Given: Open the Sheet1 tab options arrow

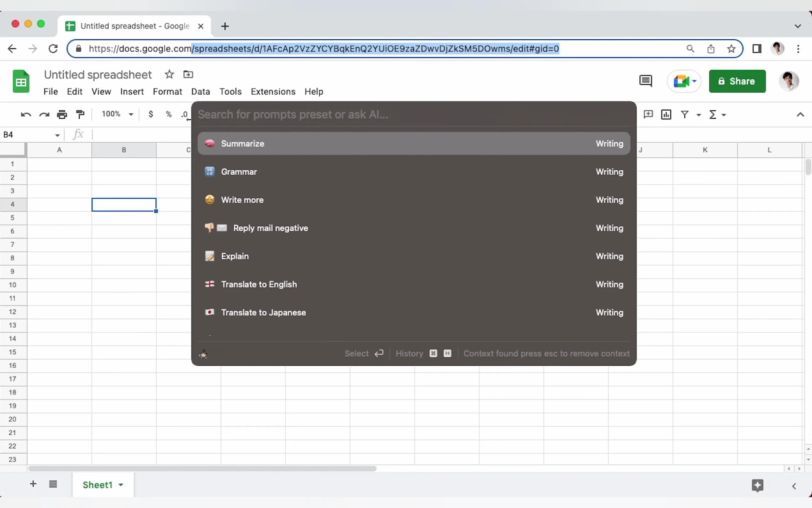Looking at the screenshot, I should 121,485.
